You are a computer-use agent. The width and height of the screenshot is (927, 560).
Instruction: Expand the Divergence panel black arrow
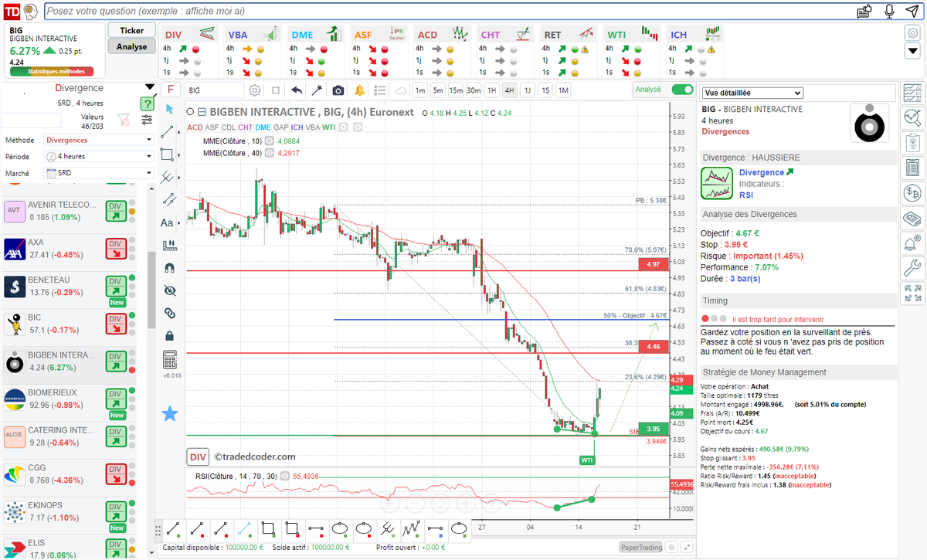[149, 87]
